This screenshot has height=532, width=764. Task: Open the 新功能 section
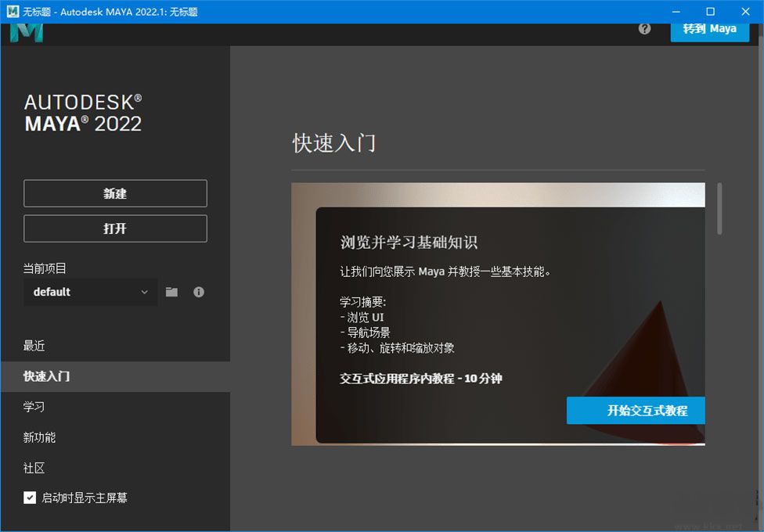pyautogui.click(x=39, y=437)
